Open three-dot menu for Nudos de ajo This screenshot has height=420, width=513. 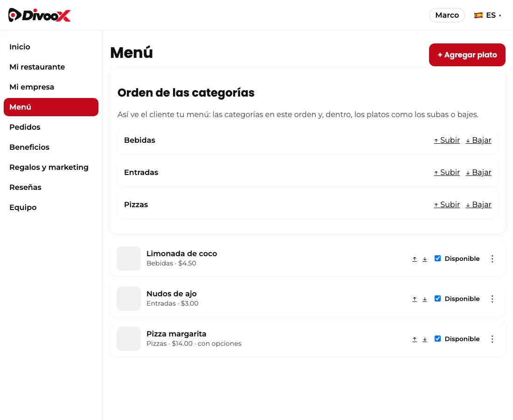tap(492, 299)
